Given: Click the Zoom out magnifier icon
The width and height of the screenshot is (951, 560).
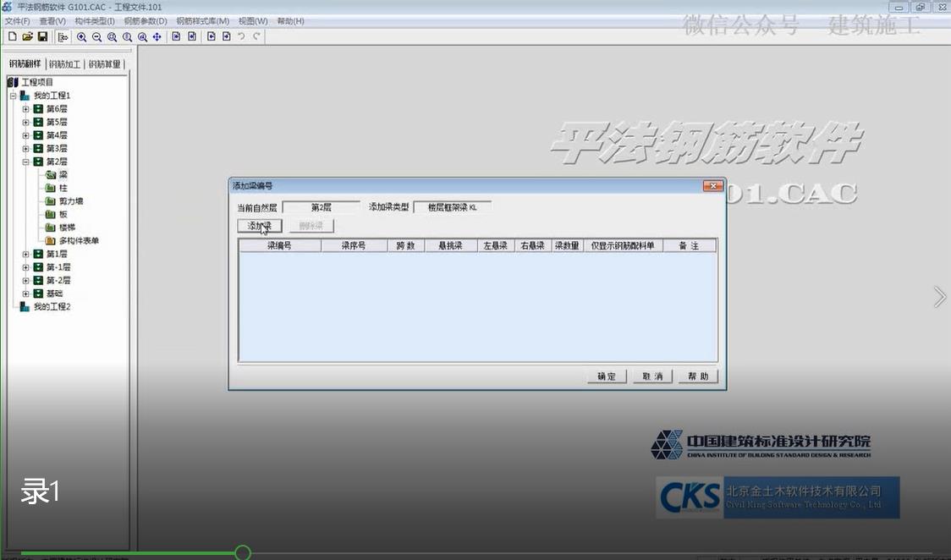Looking at the screenshot, I should [x=97, y=36].
